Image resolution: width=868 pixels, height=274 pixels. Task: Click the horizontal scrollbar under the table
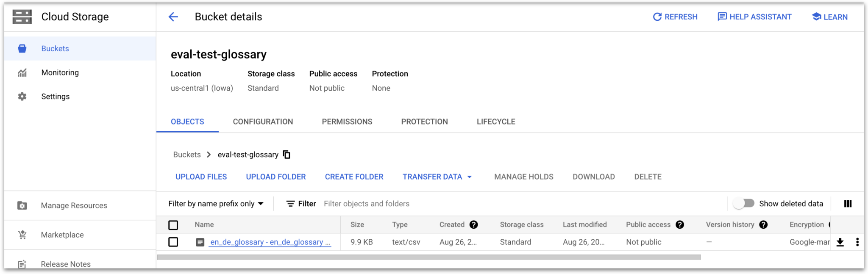[428, 257]
